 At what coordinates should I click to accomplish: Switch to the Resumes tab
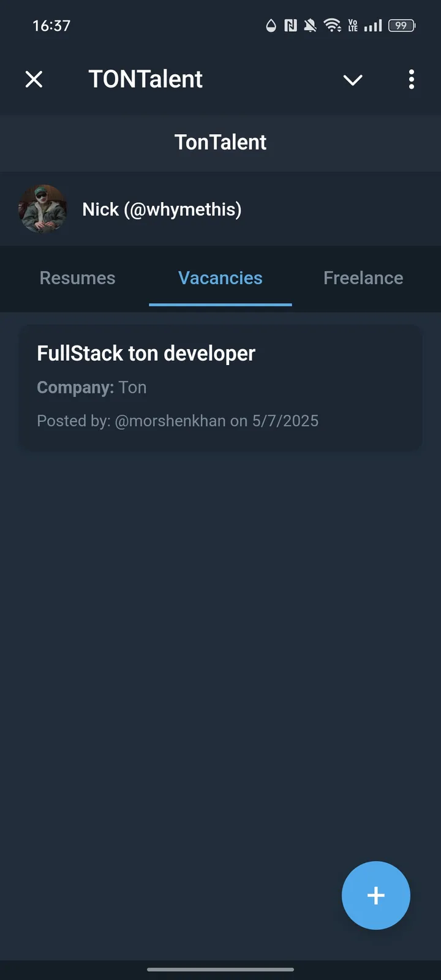(x=77, y=278)
